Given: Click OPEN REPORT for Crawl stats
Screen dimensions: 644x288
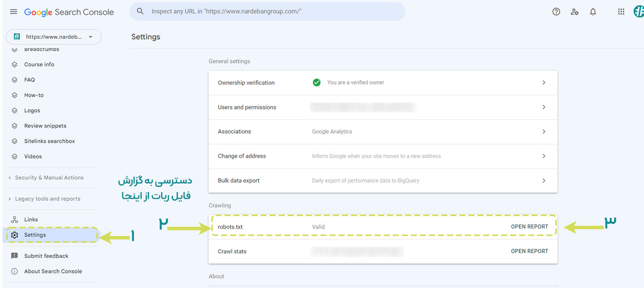Looking at the screenshot, I should 529,251.
